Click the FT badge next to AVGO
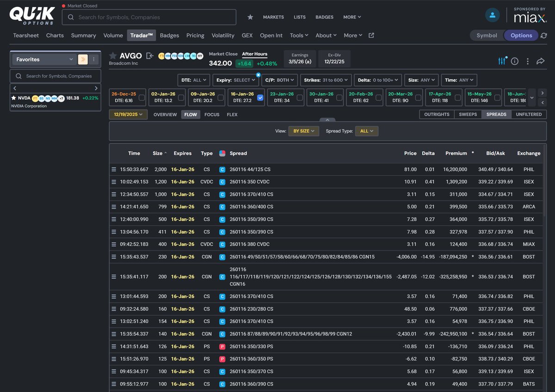The width and height of the screenshot is (555, 392). (161, 56)
